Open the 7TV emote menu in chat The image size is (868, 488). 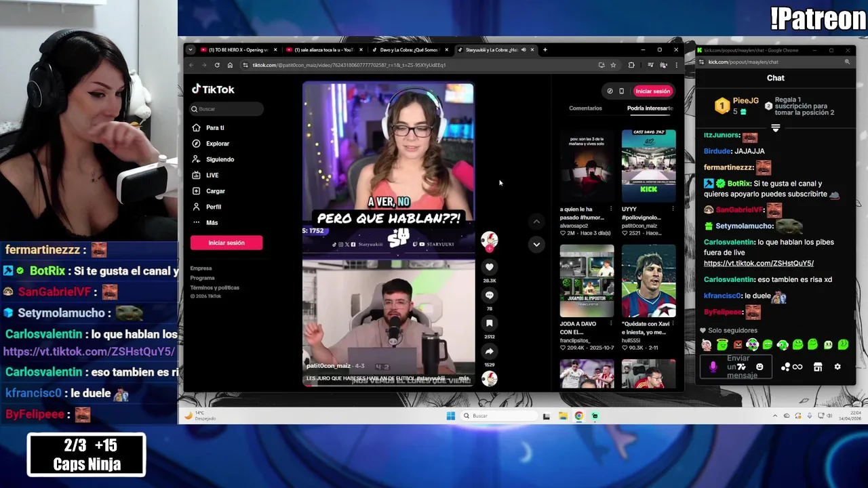741,367
